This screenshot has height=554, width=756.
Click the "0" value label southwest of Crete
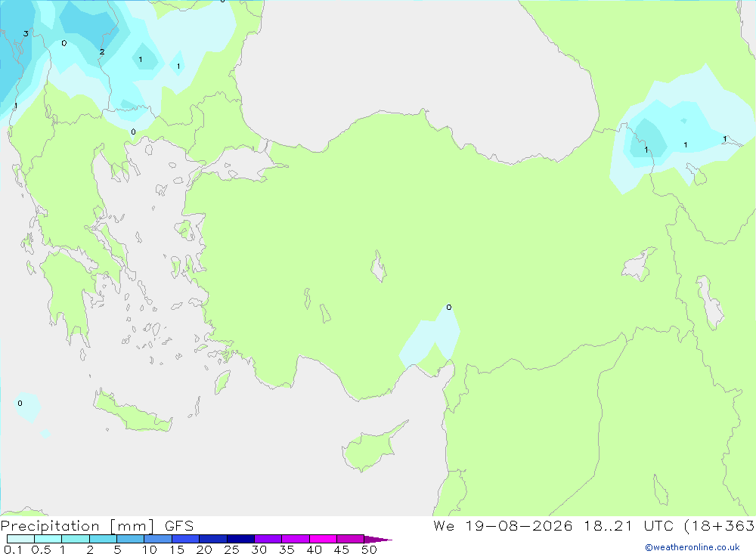[x=20, y=403]
